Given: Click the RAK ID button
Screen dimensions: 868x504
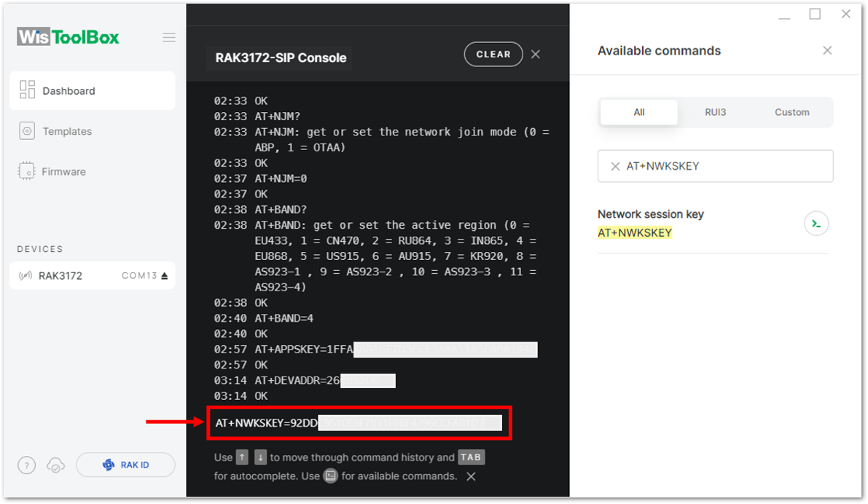Looking at the screenshot, I should [x=125, y=465].
